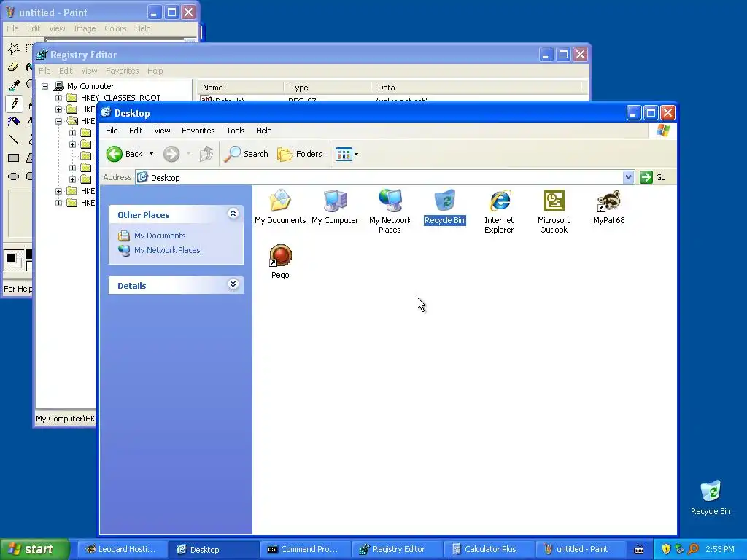The image size is (747, 560).
Task: Open the Favorites menu in Desktop window
Action: click(x=198, y=131)
